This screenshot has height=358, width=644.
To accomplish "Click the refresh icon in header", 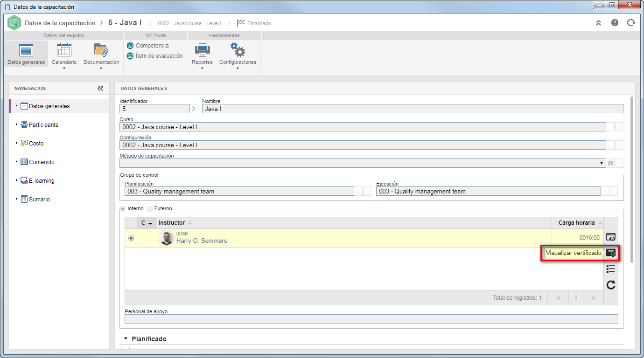I will 631,23.
